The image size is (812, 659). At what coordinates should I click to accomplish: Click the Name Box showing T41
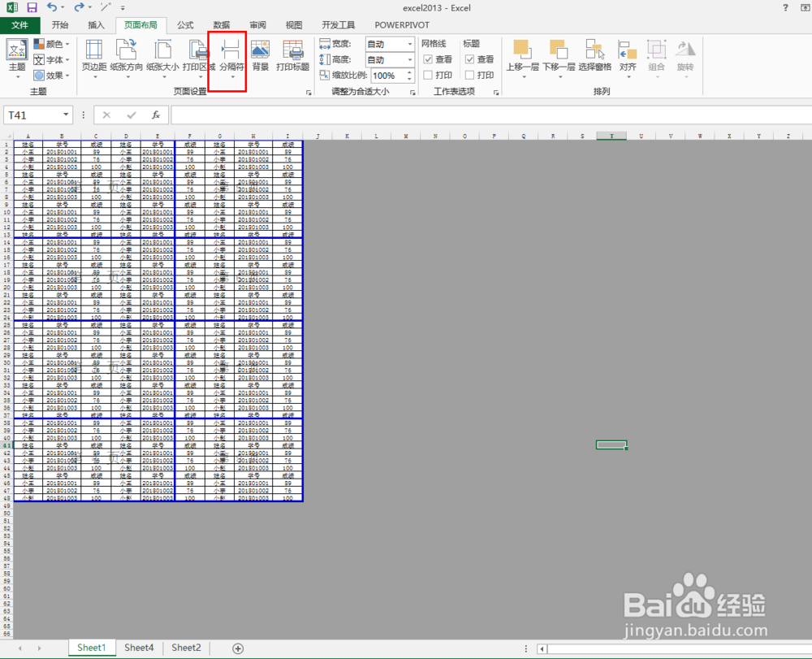click(32, 115)
